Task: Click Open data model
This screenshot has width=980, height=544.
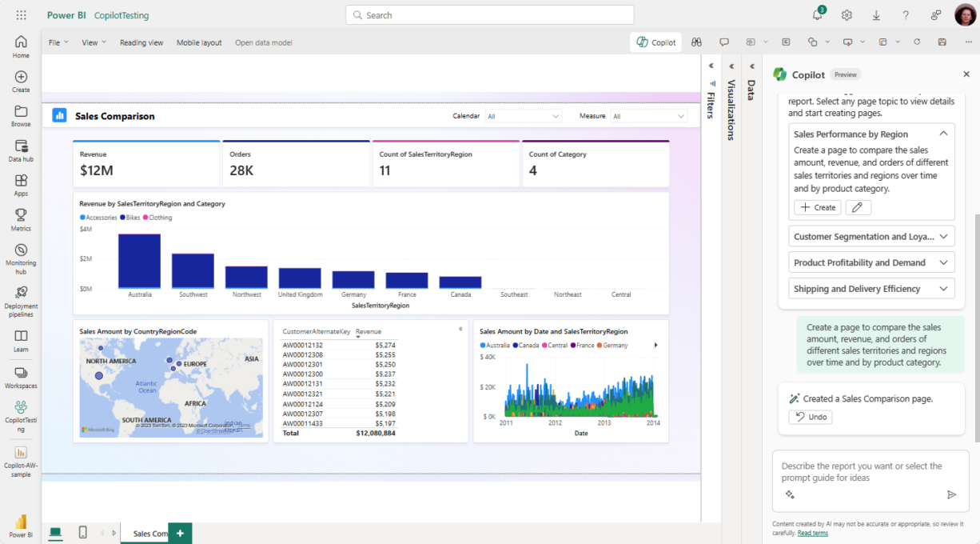Action: (x=264, y=42)
